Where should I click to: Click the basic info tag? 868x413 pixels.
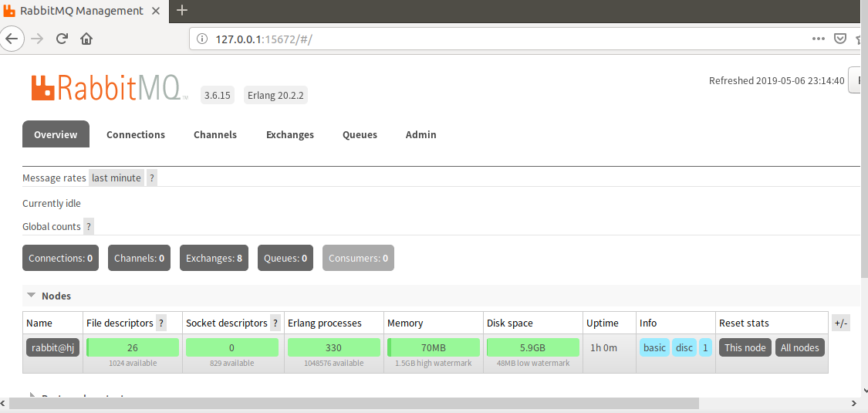[x=655, y=347]
